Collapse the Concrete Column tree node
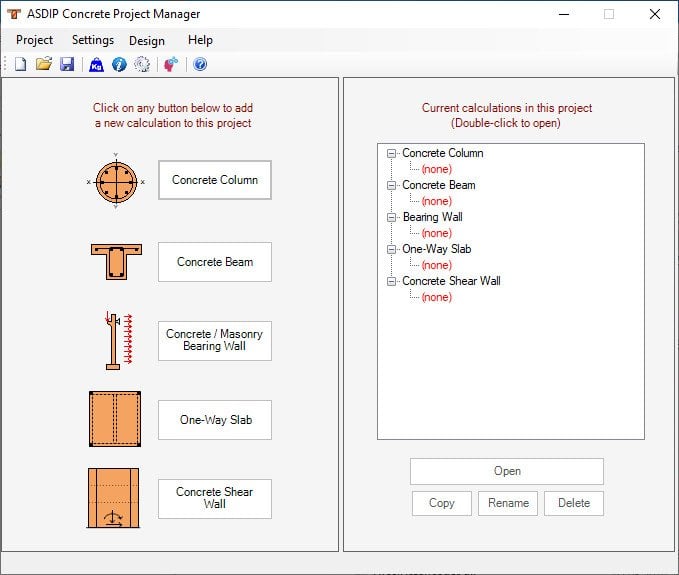Viewport: 679px width, 575px height. pyautogui.click(x=391, y=153)
